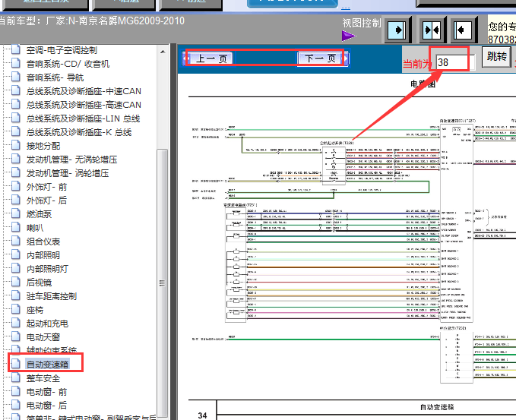Click document icon beside 接地分配
Viewport: 516px width, 420px height.
click(15, 145)
